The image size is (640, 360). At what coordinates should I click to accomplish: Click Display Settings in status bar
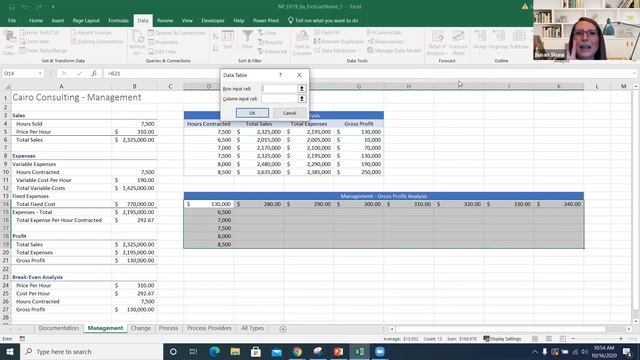click(502, 339)
